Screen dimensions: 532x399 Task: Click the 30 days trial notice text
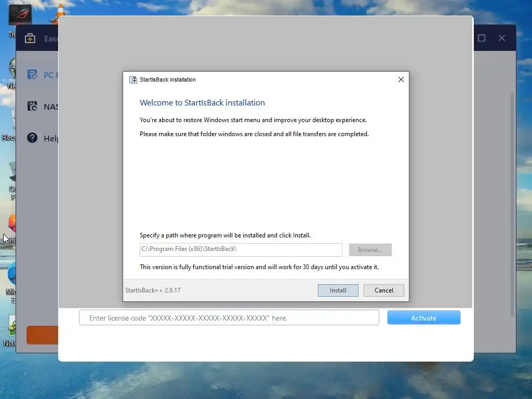[259, 267]
